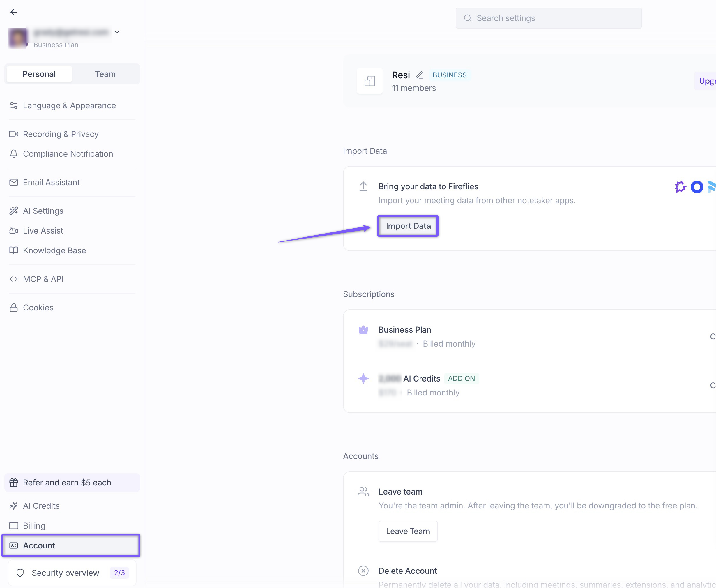Click the Business Plan crown icon
This screenshot has width=716, height=588.
pyautogui.click(x=363, y=330)
